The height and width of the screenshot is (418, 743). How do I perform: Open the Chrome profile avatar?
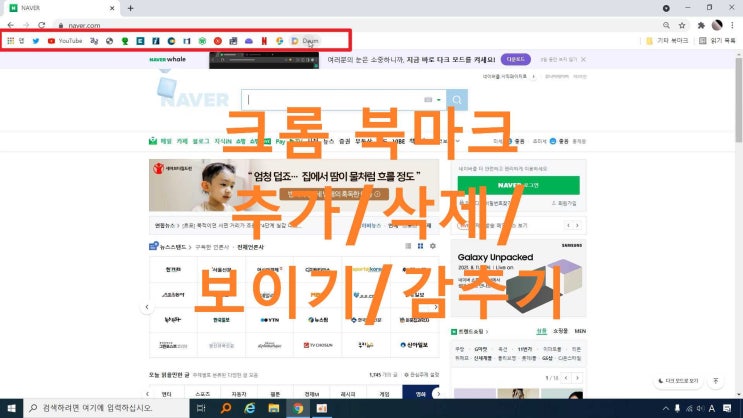(717, 25)
